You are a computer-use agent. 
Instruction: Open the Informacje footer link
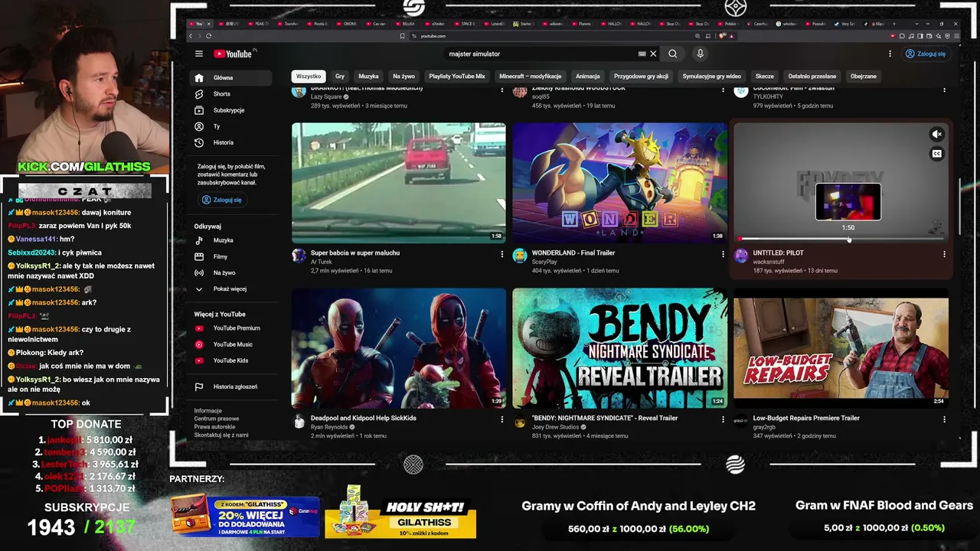208,411
